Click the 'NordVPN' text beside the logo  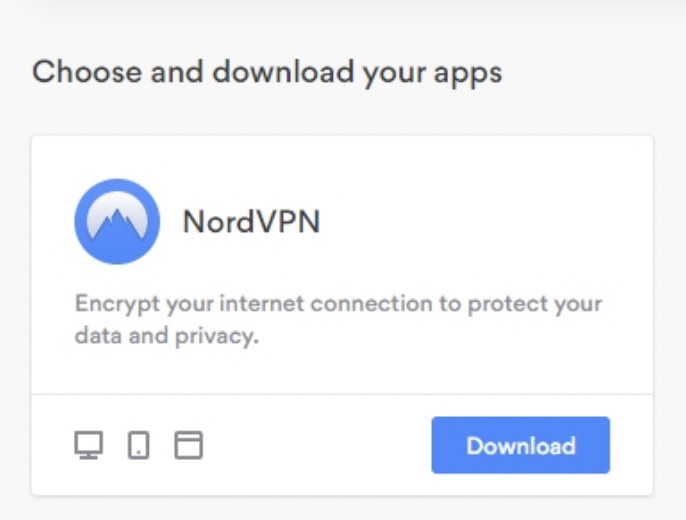coord(252,221)
